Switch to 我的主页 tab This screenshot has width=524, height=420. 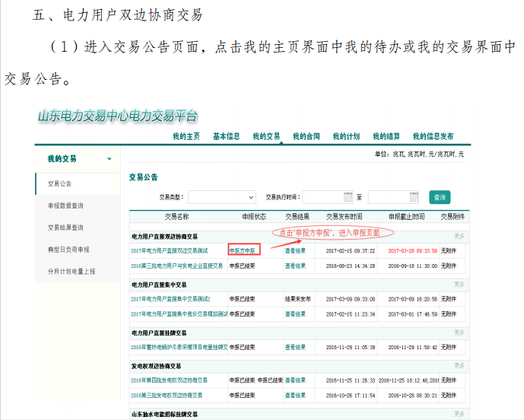pos(186,137)
